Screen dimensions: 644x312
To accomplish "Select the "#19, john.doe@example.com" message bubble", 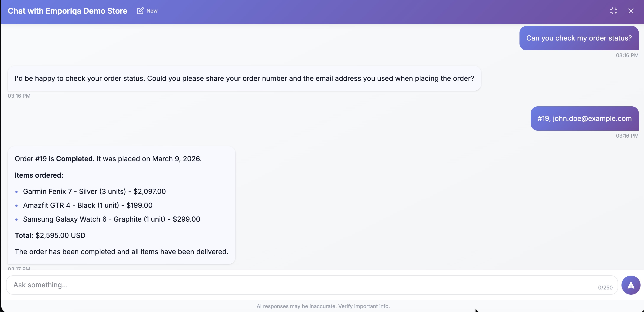I will click(x=584, y=118).
